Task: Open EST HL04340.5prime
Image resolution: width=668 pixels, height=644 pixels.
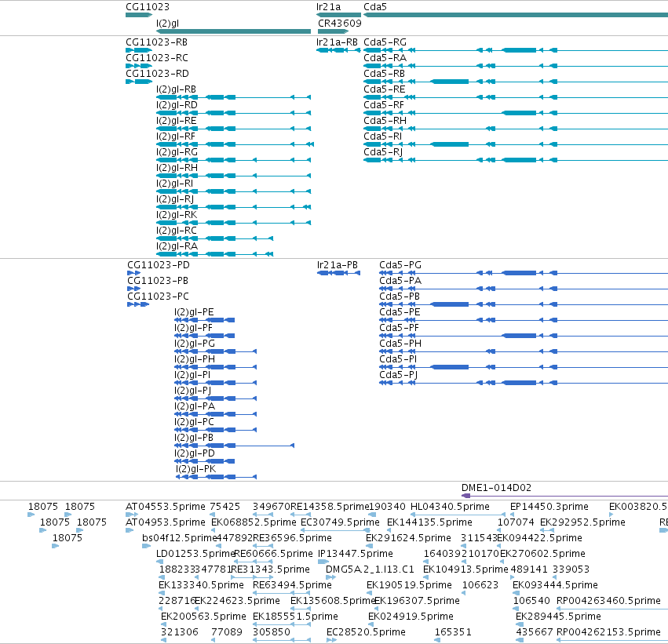Action: pos(458,515)
